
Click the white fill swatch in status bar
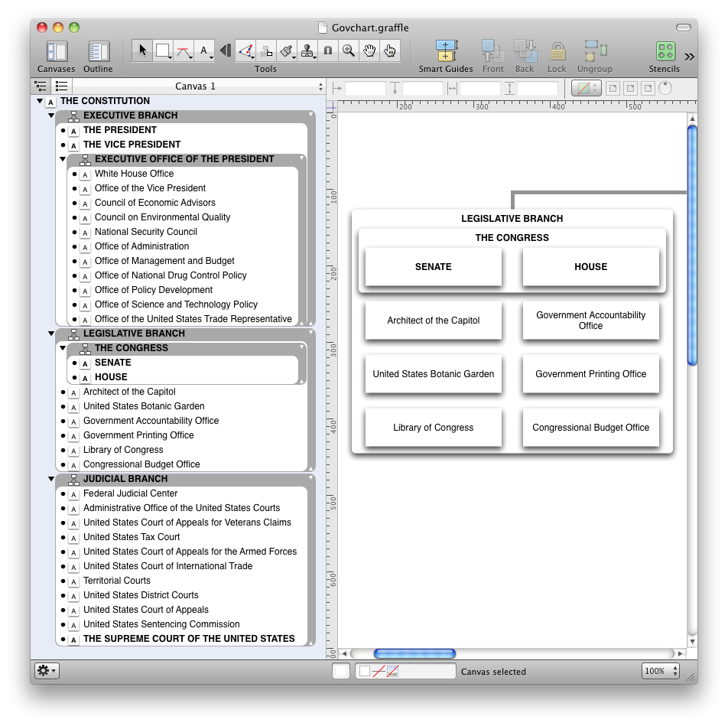click(341, 671)
